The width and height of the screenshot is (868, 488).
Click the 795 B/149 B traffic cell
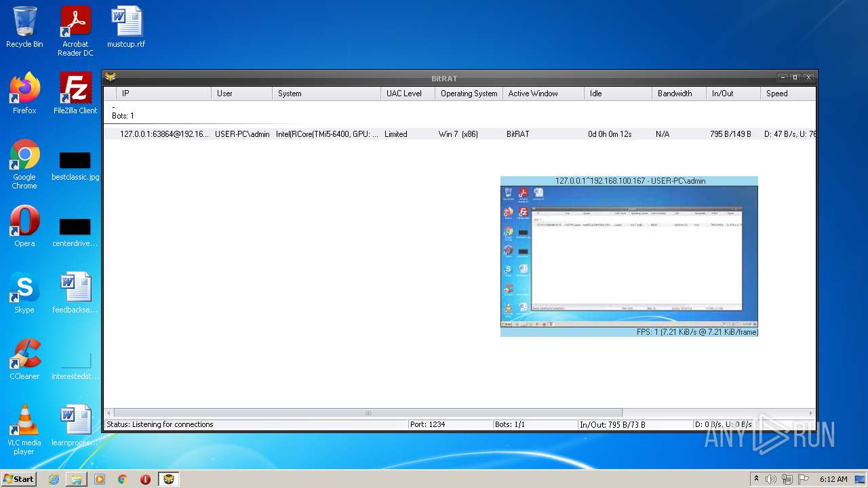(x=730, y=134)
